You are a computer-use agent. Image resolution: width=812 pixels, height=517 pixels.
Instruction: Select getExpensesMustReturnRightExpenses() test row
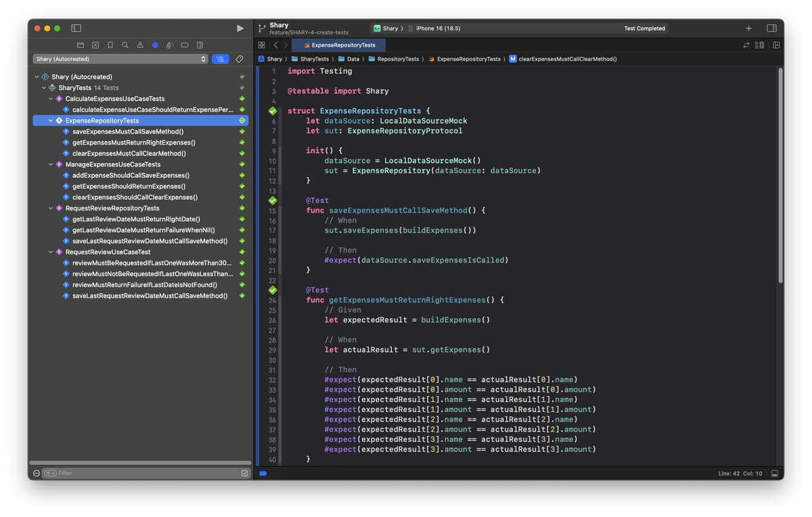click(134, 143)
